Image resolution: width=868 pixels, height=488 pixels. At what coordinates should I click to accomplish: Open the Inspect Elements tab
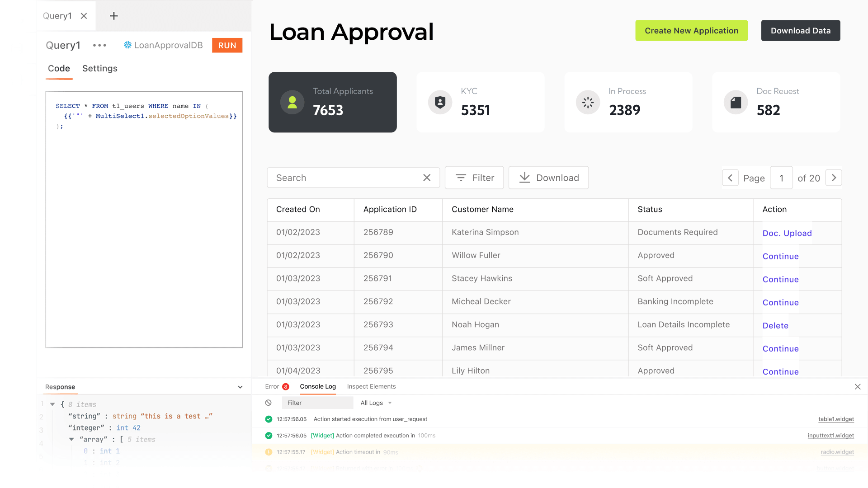[371, 387]
